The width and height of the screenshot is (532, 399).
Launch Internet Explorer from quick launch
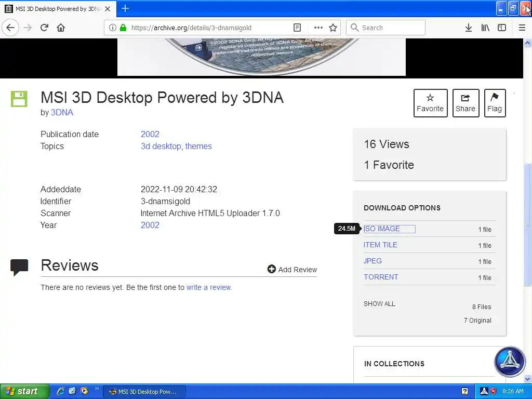click(61, 391)
